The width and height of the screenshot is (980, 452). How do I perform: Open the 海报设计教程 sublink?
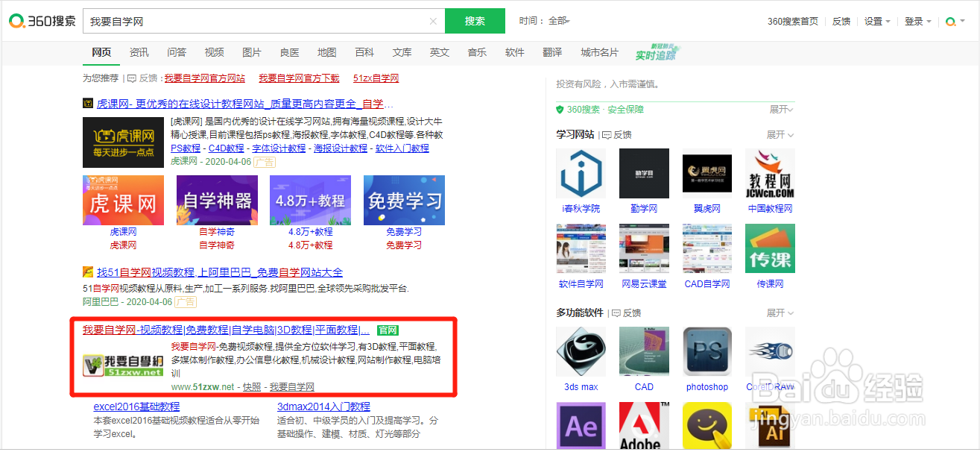(x=341, y=148)
